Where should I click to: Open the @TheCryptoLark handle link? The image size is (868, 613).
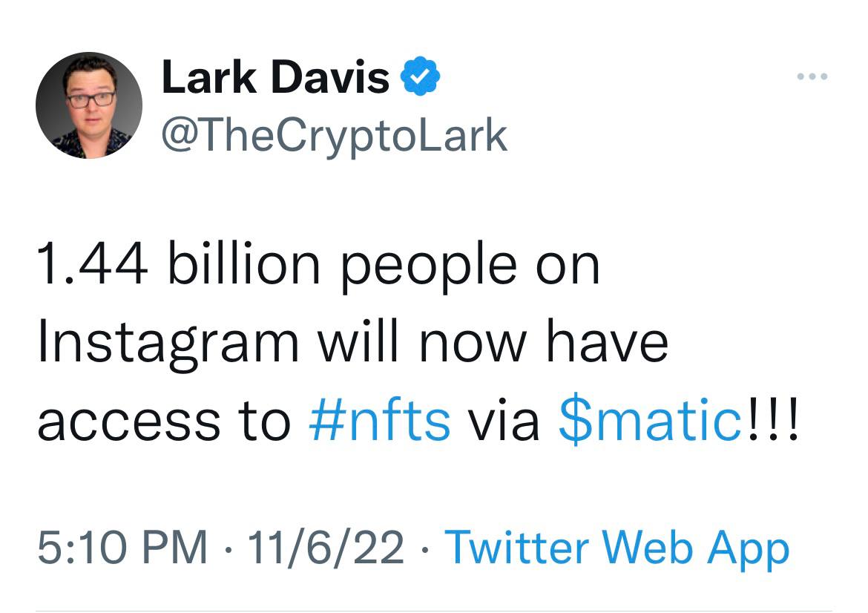pos(335,136)
